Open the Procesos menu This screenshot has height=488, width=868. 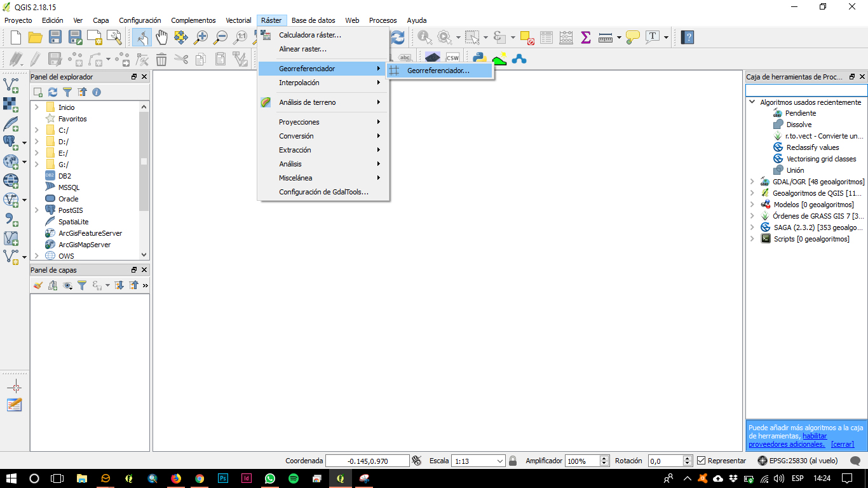click(383, 20)
